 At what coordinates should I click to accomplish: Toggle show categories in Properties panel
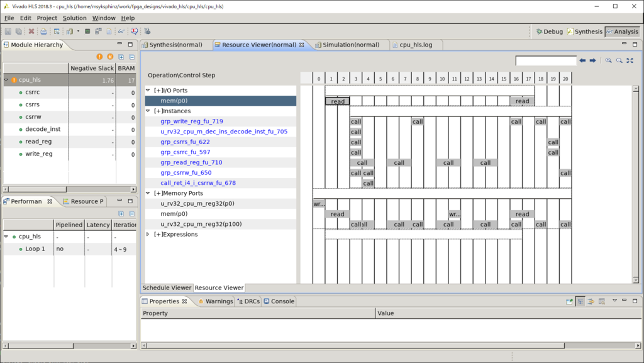(580, 301)
